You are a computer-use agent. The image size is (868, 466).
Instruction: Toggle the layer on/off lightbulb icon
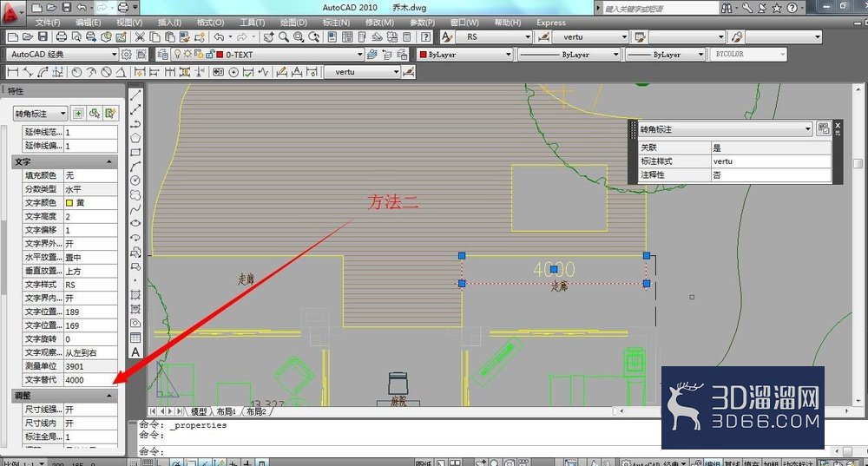(x=177, y=55)
